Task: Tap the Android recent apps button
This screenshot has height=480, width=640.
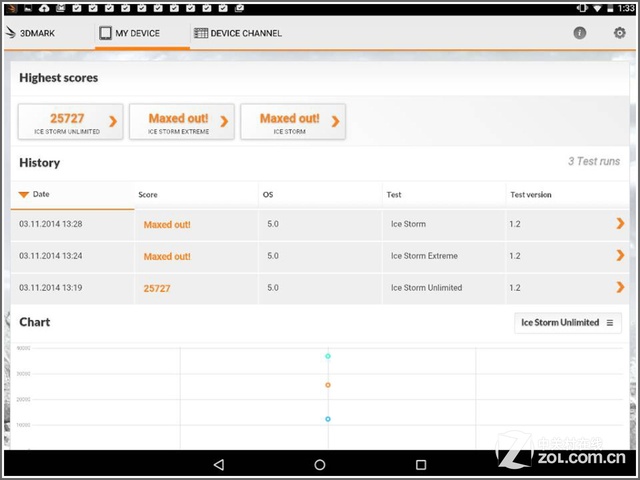Action: tap(421, 464)
